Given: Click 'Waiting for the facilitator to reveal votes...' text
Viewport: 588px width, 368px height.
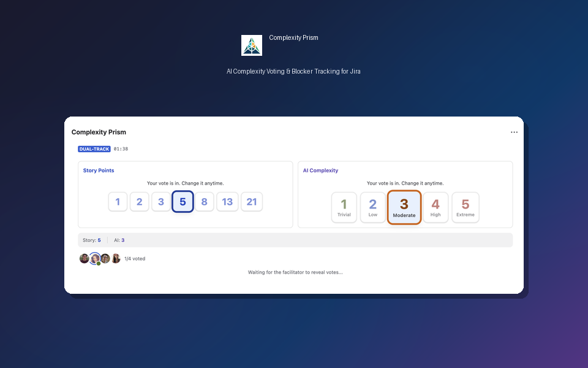Looking at the screenshot, I should (x=295, y=272).
